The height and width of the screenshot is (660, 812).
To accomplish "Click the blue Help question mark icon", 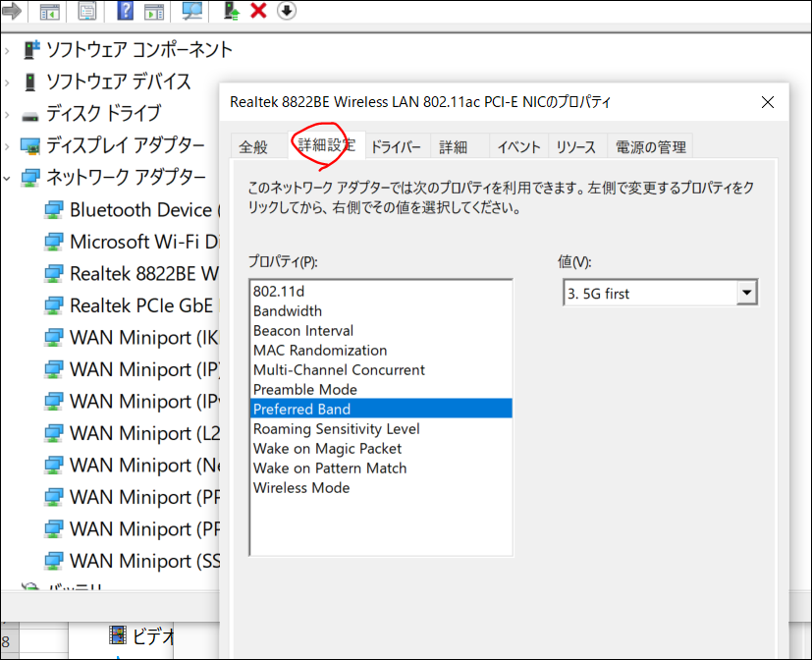I will point(125,11).
